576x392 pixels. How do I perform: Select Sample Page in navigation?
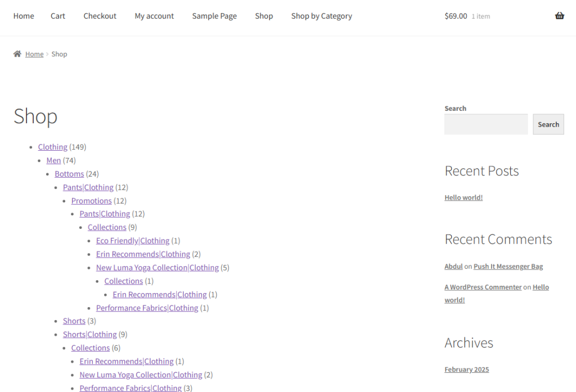(x=214, y=16)
